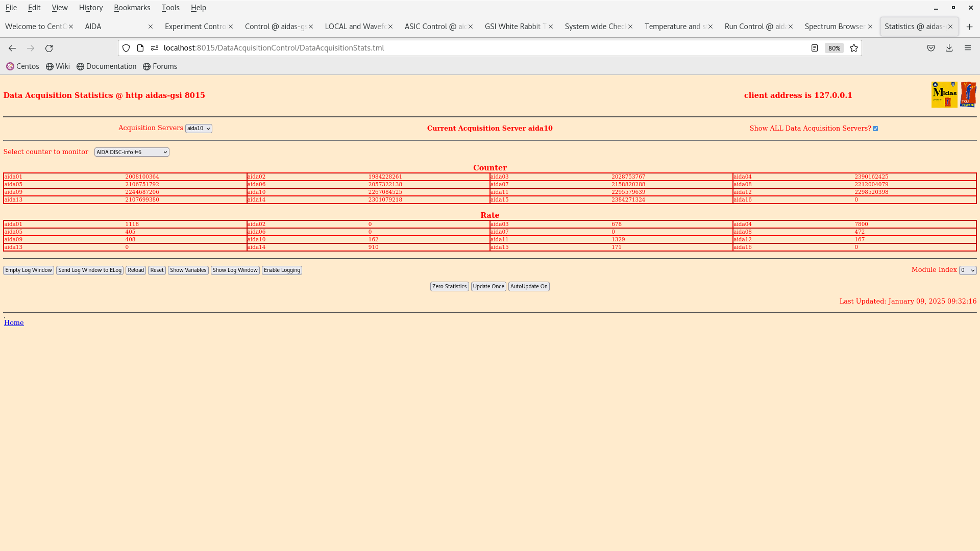The height and width of the screenshot is (551, 980).
Task: Click the home navigation back arrow icon
Action: (12, 48)
